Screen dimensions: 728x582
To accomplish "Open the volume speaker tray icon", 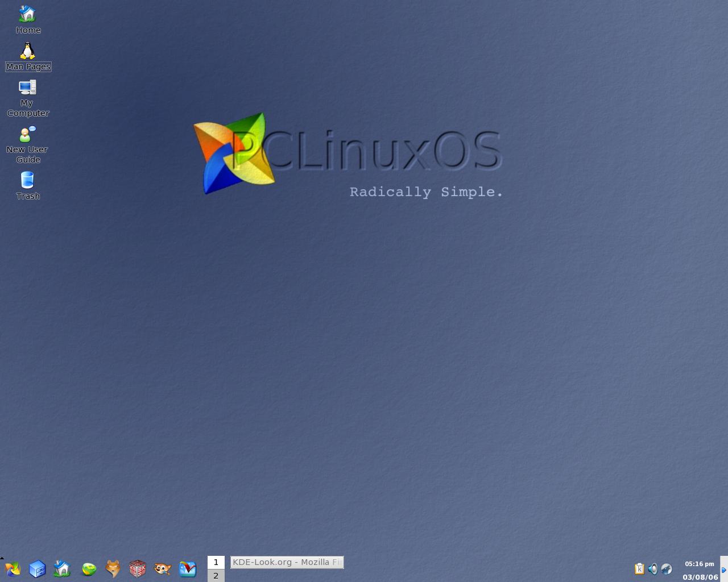I will (653, 569).
